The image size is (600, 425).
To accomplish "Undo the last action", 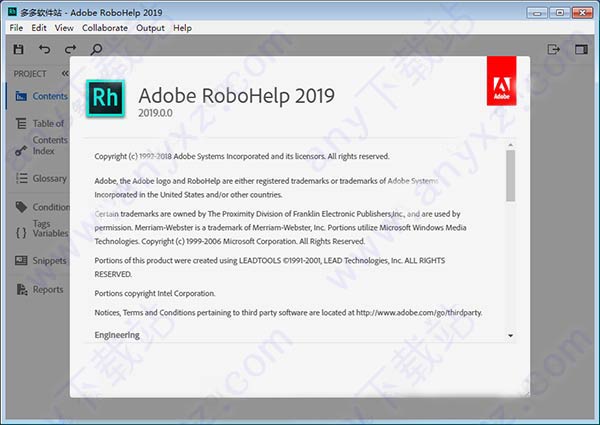I will pos(44,49).
